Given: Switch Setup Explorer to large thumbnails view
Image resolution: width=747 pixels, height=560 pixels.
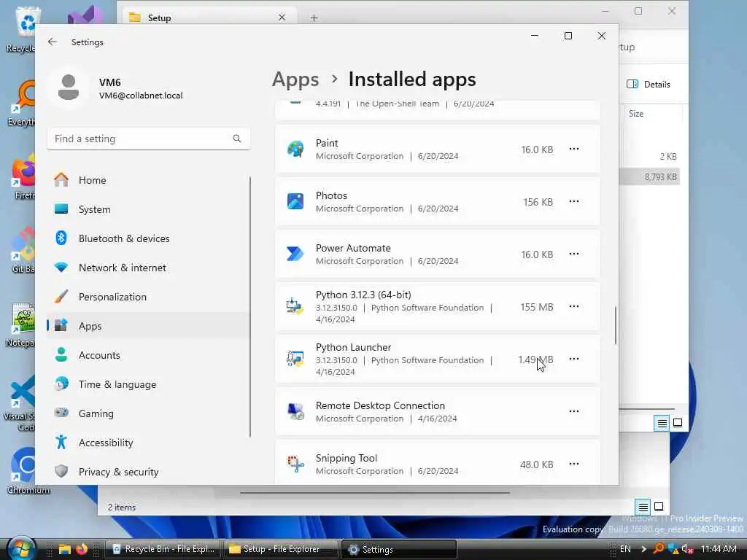Looking at the screenshot, I should point(678,423).
